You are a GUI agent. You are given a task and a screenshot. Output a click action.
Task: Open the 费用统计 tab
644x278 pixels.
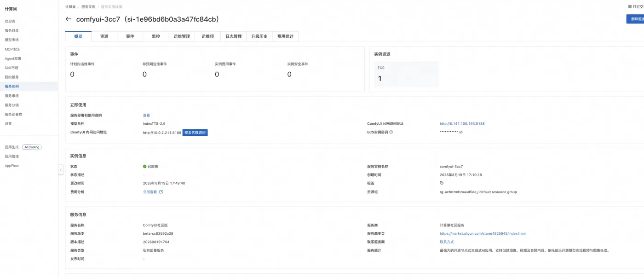(x=285, y=36)
